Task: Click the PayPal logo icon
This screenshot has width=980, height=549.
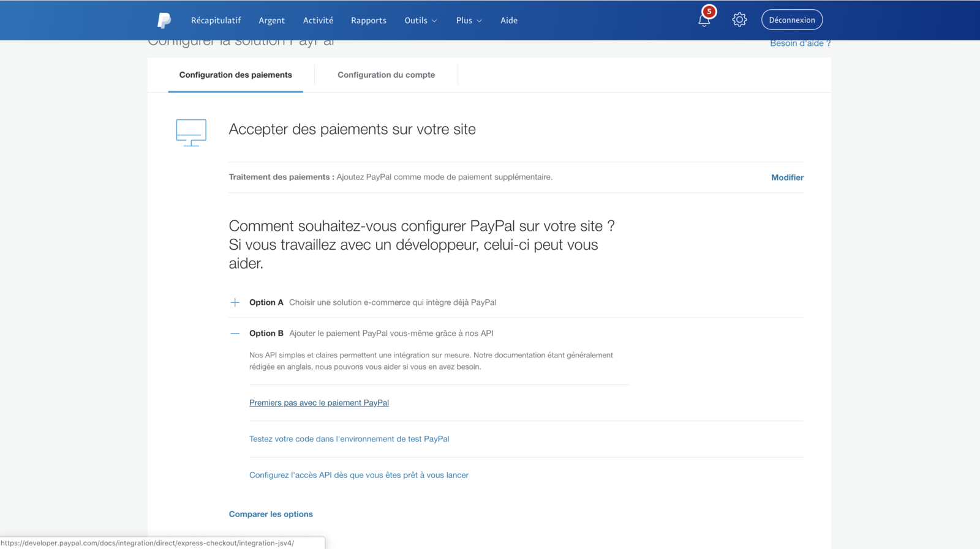Action: (164, 20)
